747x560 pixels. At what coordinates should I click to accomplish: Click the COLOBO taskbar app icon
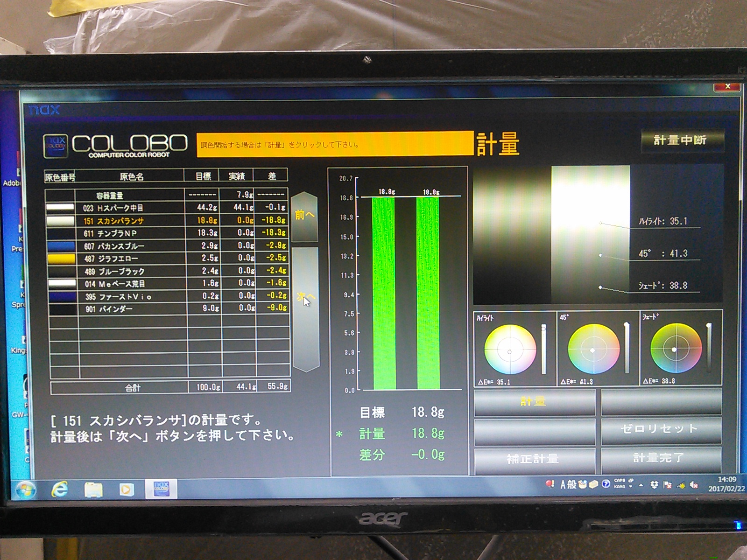(161, 489)
